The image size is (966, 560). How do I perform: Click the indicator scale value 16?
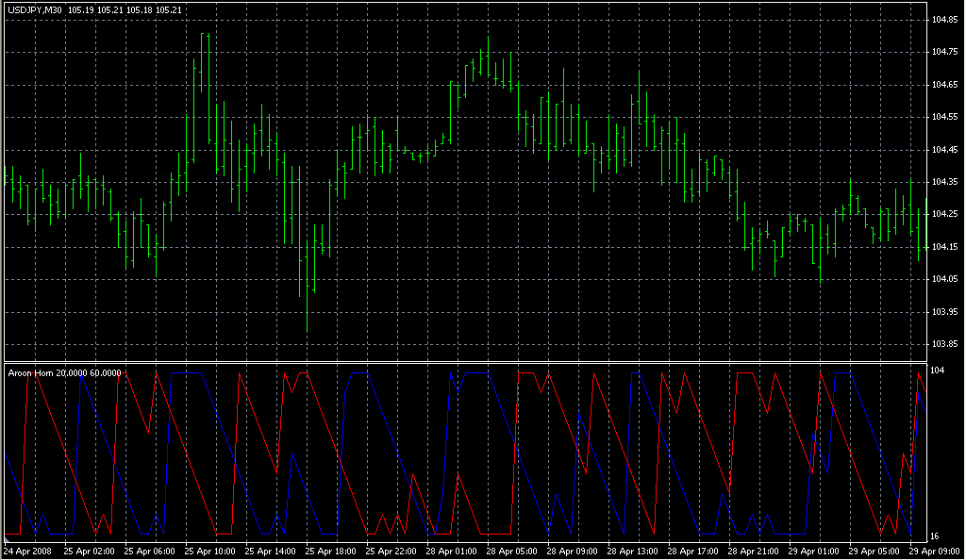click(x=935, y=536)
